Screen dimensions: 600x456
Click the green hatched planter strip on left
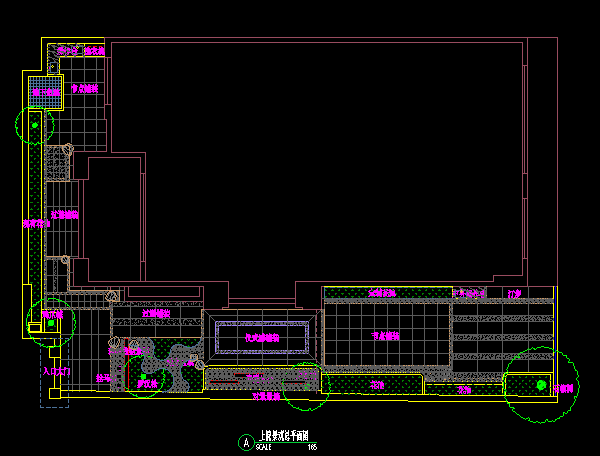coord(36,220)
